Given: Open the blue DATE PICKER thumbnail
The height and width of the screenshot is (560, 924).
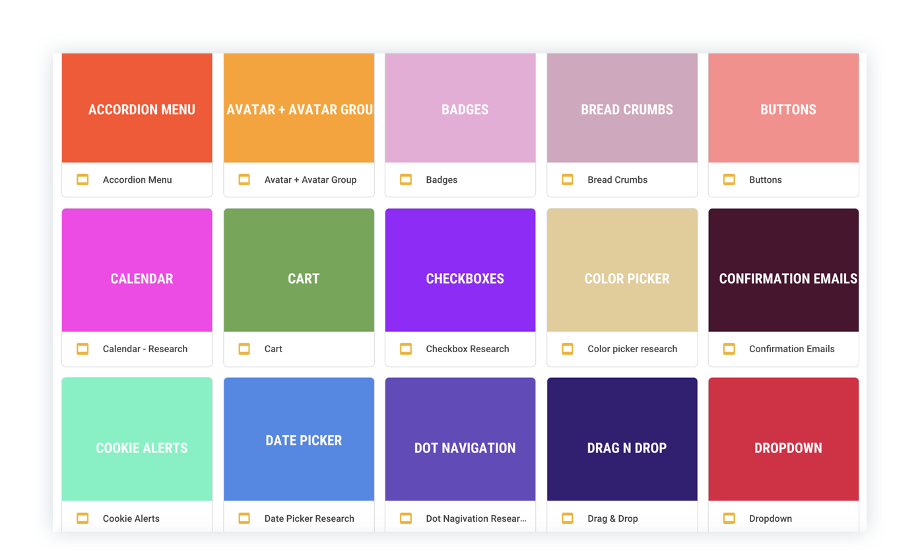Looking at the screenshot, I should 299,439.
